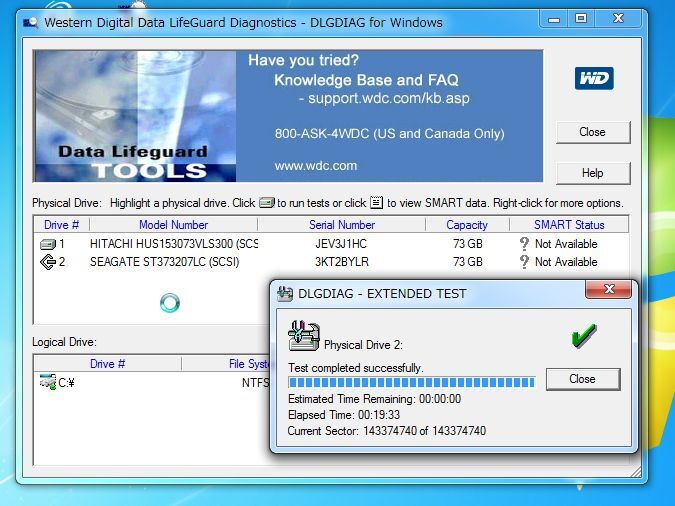This screenshot has height=506, width=675.
Task: Sort by Capacity column header
Action: click(467, 225)
